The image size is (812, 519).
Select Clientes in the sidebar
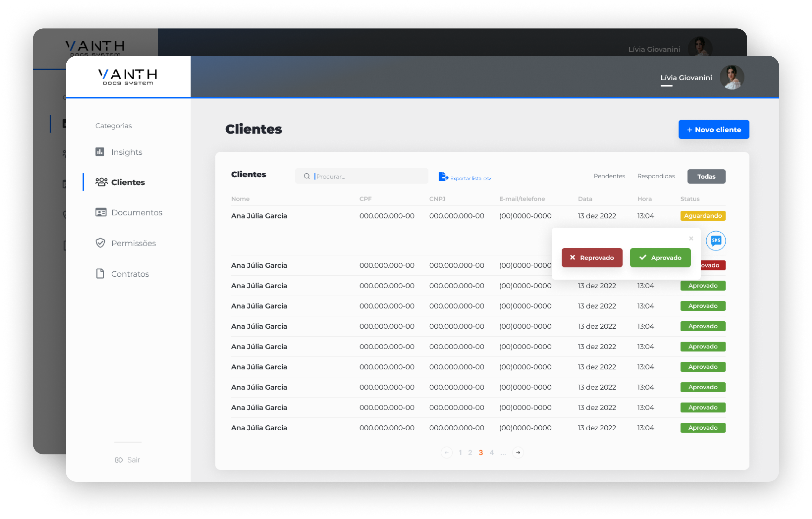tap(128, 182)
